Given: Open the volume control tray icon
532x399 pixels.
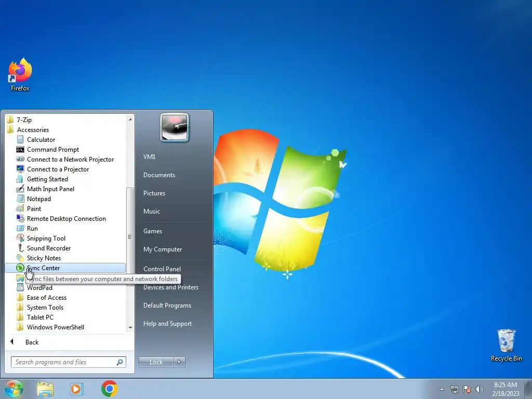Looking at the screenshot, I should pos(480,389).
